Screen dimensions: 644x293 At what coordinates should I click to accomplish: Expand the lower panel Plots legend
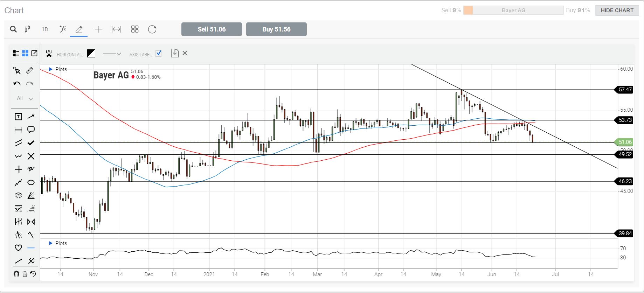click(x=58, y=243)
